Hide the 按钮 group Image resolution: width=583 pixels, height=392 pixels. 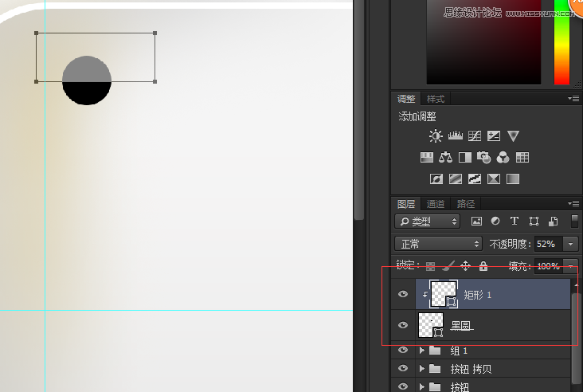(403, 386)
